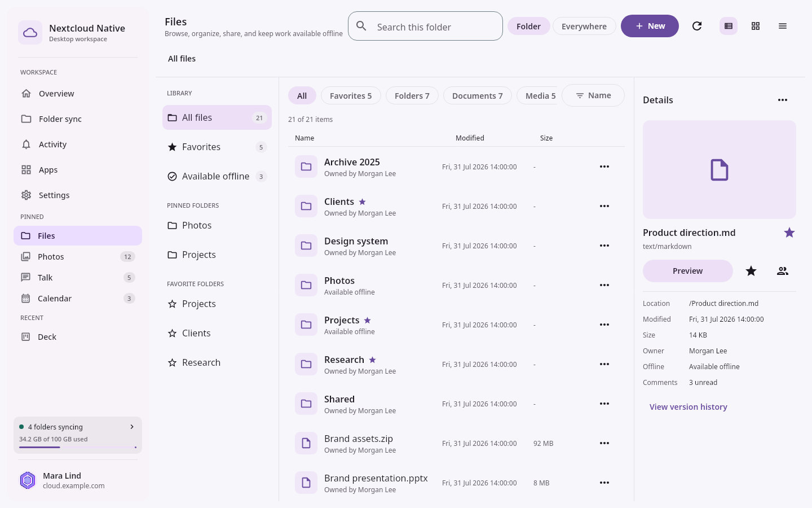
Task: Select Folder search scope
Action: [x=528, y=26]
